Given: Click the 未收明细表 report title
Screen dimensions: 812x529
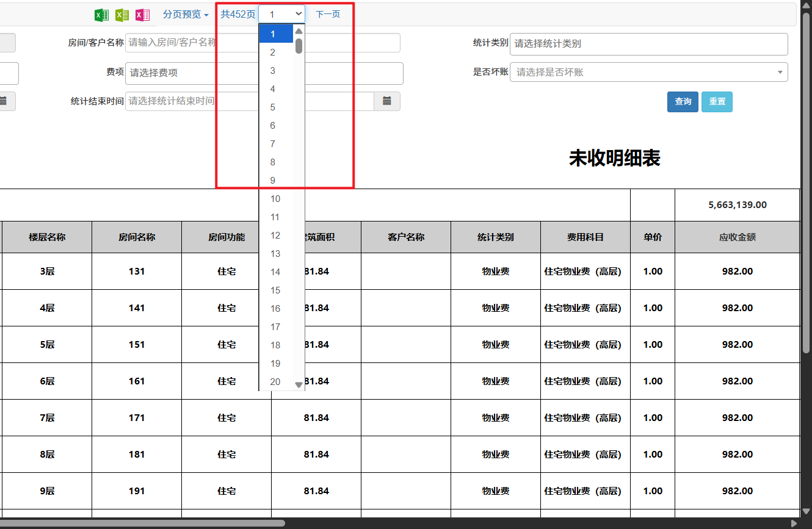Looking at the screenshot, I should tap(615, 159).
